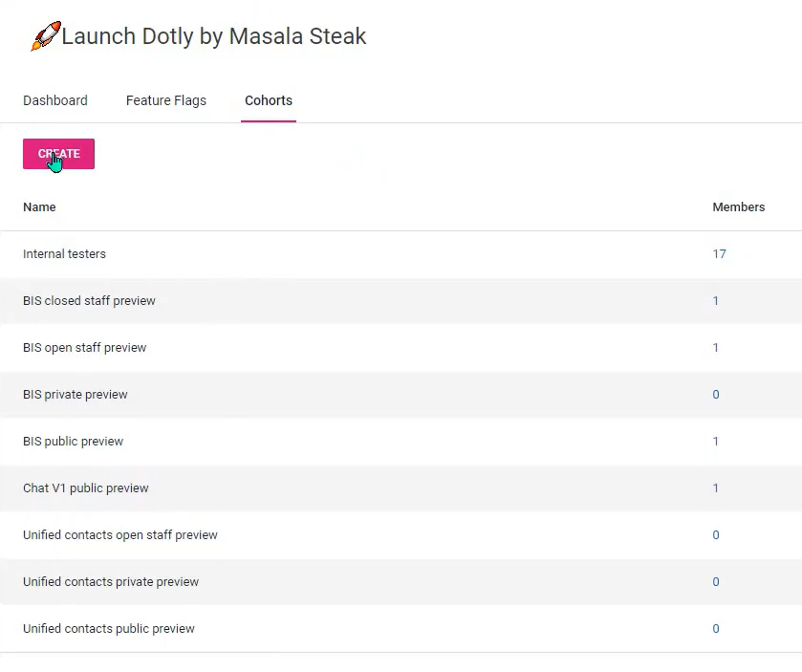
Task: Select the BIS closed staff preview cohort
Action: [x=89, y=301]
